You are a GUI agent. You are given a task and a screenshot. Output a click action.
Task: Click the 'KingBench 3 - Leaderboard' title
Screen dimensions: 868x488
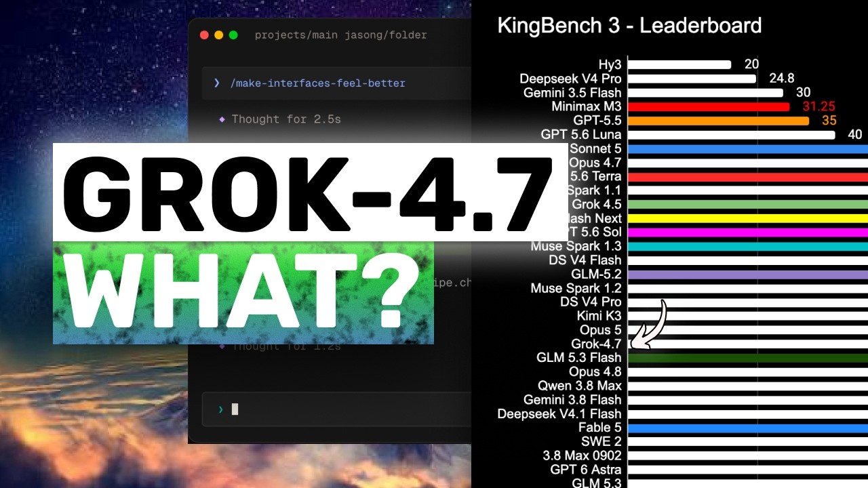coord(629,26)
